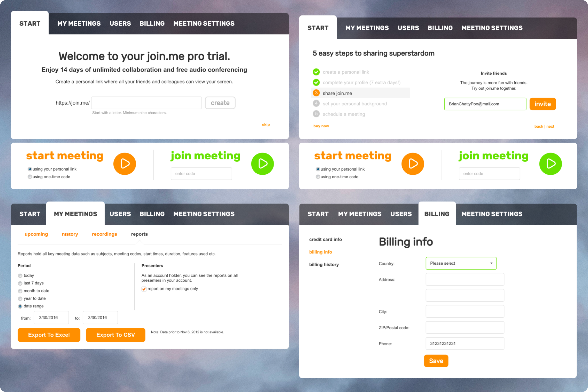588x392 pixels.
Task: Switch to Meeting Settings tab in the billing panel
Action: pyautogui.click(x=492, y=214)
